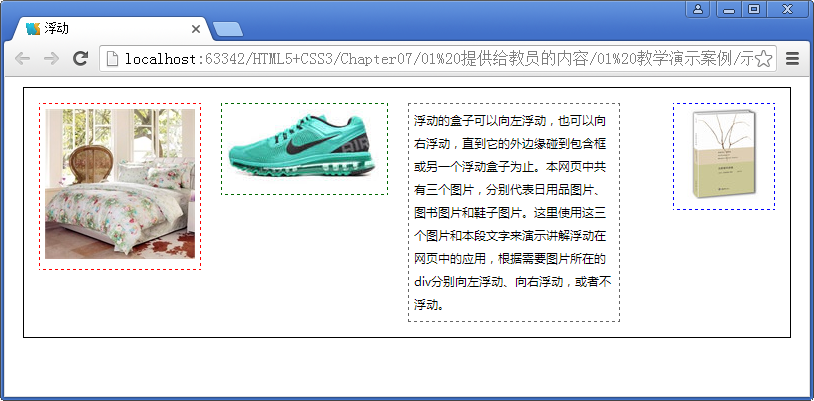Image resolution: width=814 pixels, height=401 pixels.
Task: Click the text line 有三个图片，分别代表日用品图片、
Action: [x=508, y=190]
